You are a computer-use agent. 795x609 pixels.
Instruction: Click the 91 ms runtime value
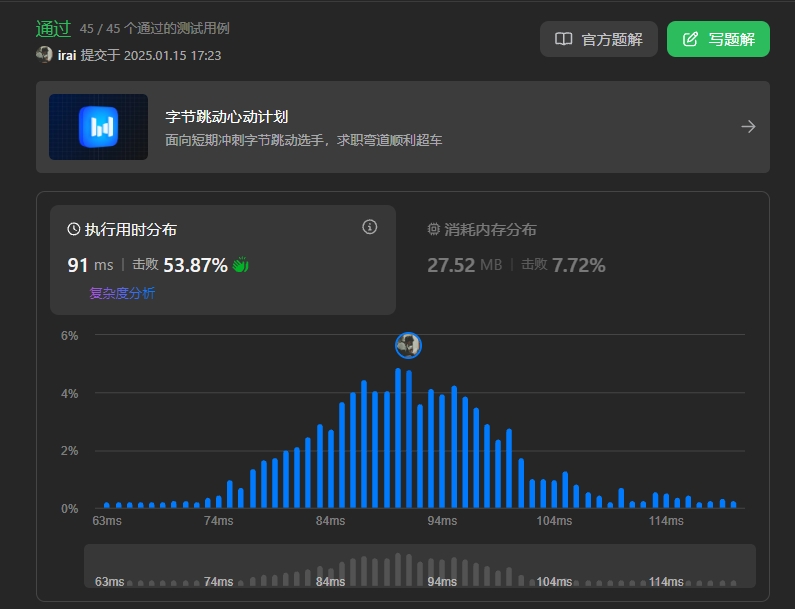pyautogui.click(x=90, y=265)
